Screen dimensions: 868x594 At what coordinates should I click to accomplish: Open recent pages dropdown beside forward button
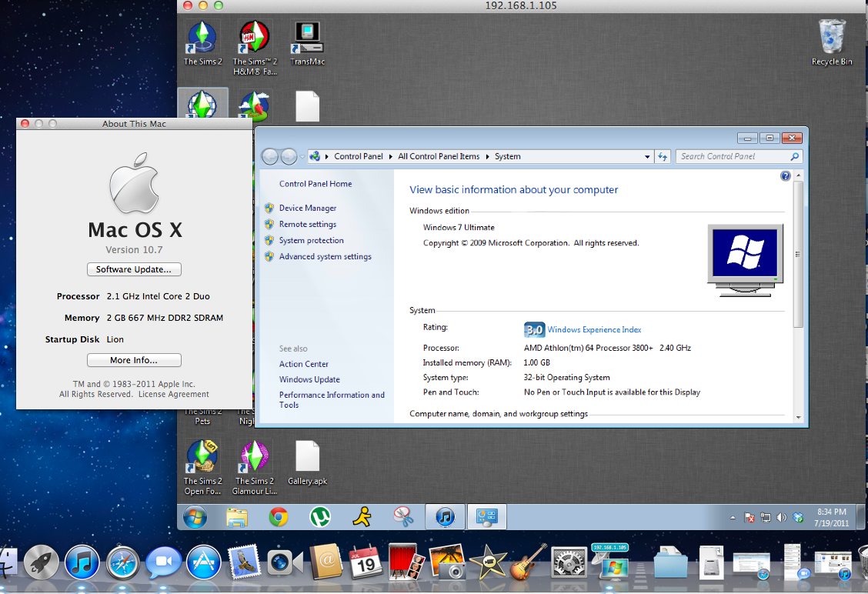(x=302, y=157)
